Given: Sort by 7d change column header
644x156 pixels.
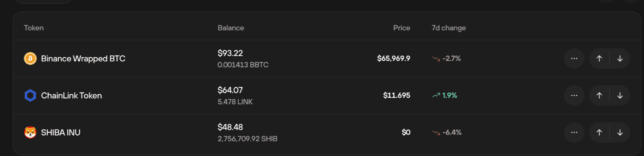Looking at the screenshot, I should click(449, 28).
